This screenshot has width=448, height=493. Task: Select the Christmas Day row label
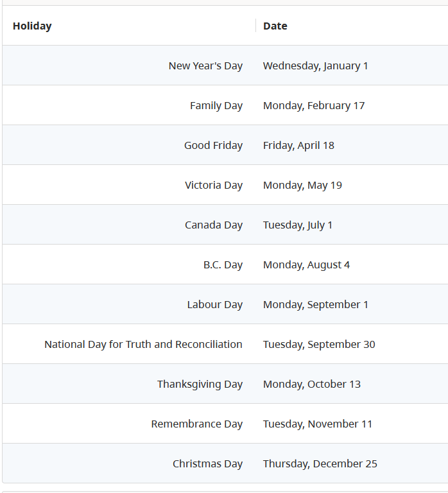click(207, 464)
